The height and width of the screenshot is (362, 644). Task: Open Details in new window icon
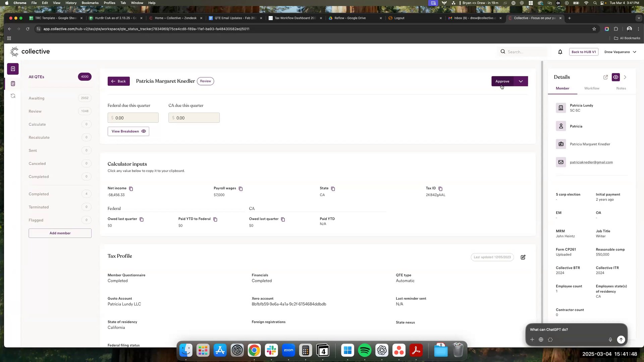[x=605, y=77]
